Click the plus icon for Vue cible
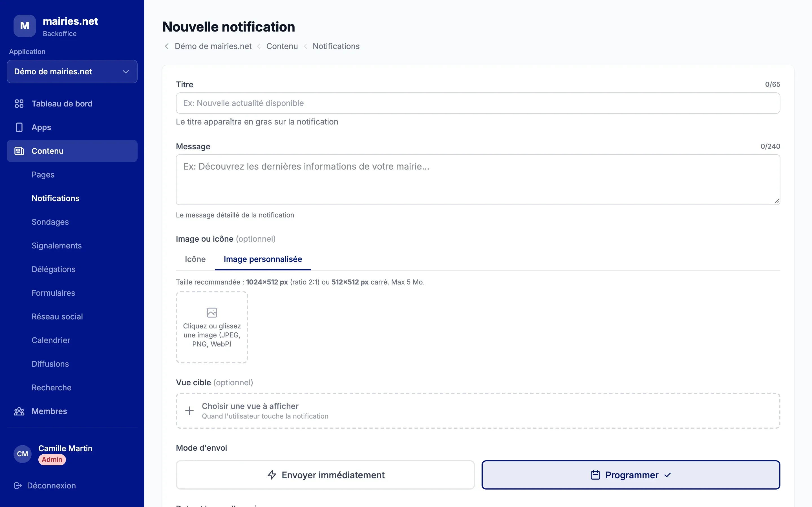812x507 pixels. click(189, 411)
